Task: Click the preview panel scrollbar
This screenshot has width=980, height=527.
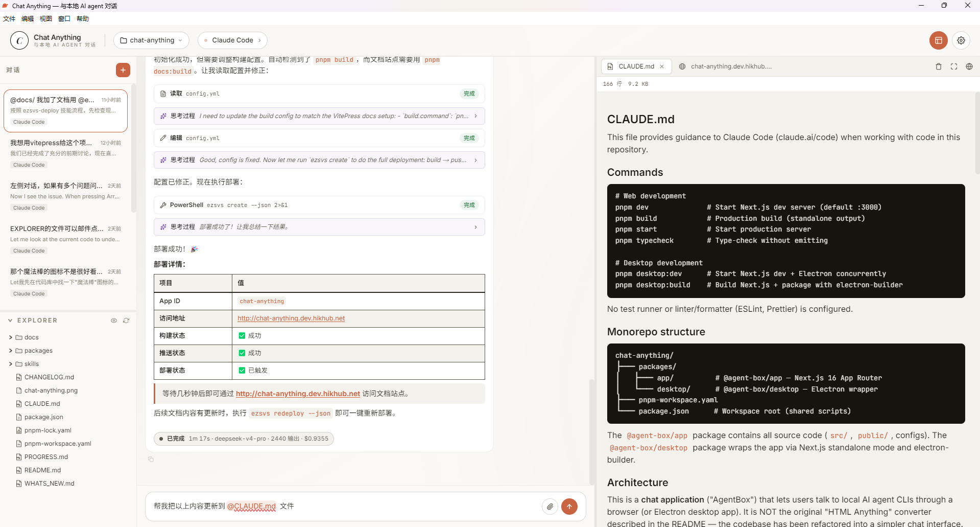Action: [x=977, y=133]
